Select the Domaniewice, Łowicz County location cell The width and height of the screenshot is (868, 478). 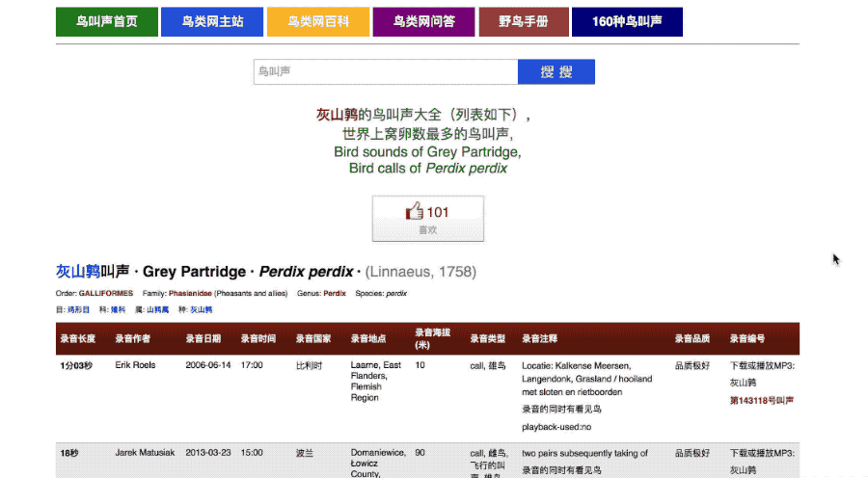pos(378,463)
